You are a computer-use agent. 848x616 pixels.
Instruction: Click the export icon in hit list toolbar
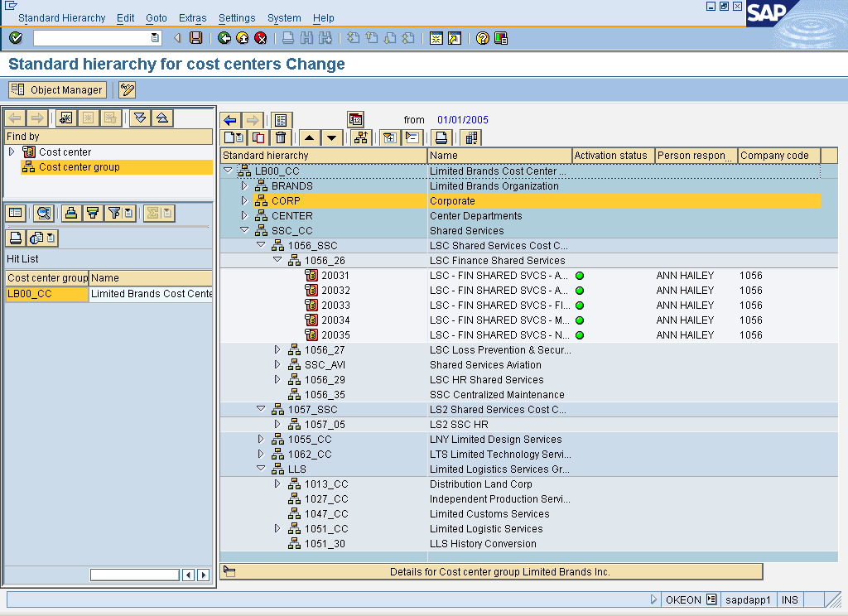tap(38, 238)
